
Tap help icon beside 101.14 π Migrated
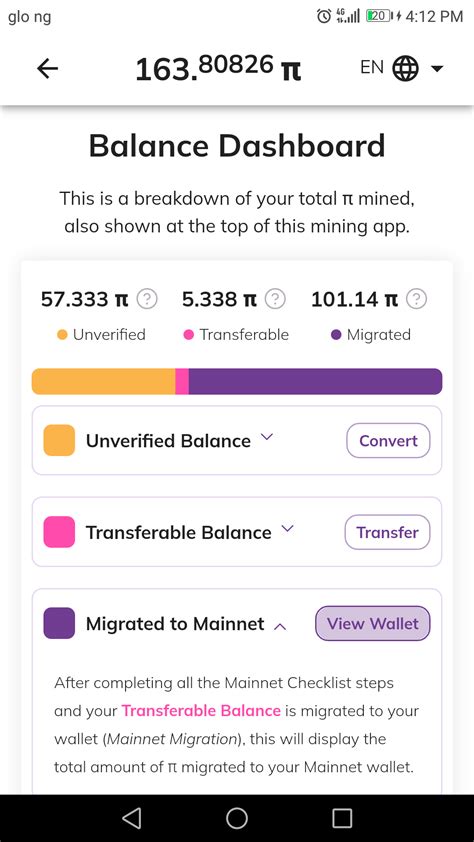(x=417, y=299)
